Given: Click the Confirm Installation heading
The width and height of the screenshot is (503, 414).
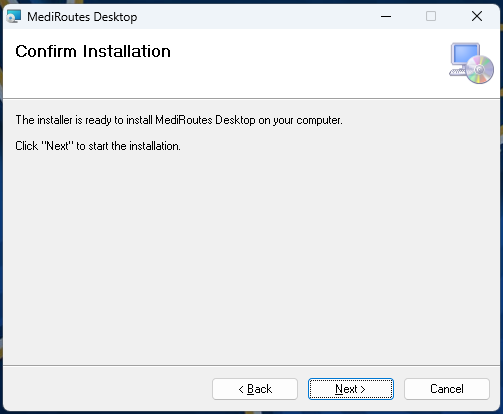Looking at the screenshot, I should pos(93,51).
